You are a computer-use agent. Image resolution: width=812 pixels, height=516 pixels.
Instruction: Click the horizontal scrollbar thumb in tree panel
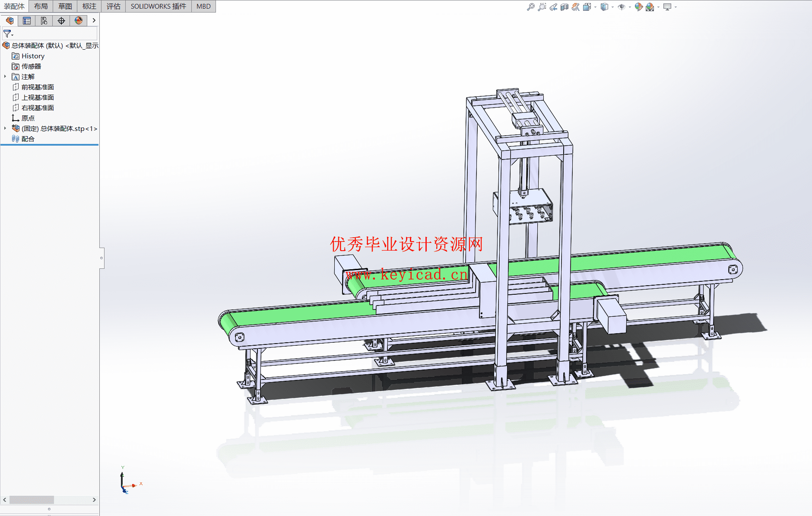32,500
